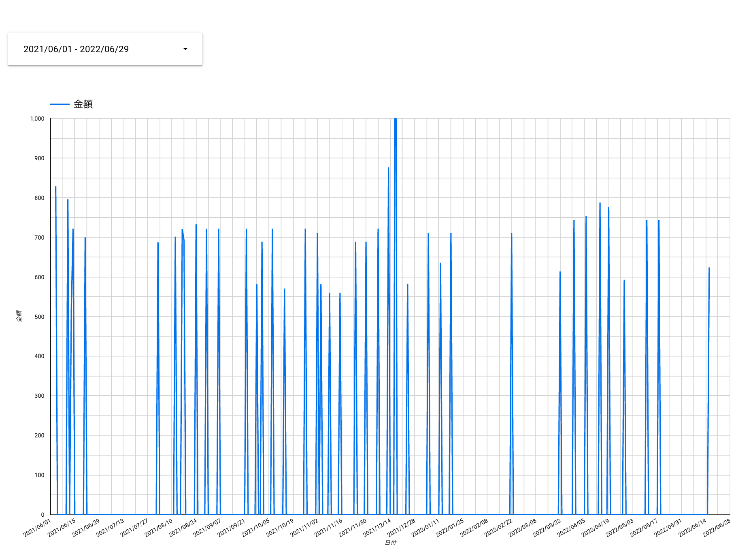Image resolution: width=753 pixels, height=560 pixels.
Task: Click the x-axis date 2021/07/27
Action: tap(134, 528)
